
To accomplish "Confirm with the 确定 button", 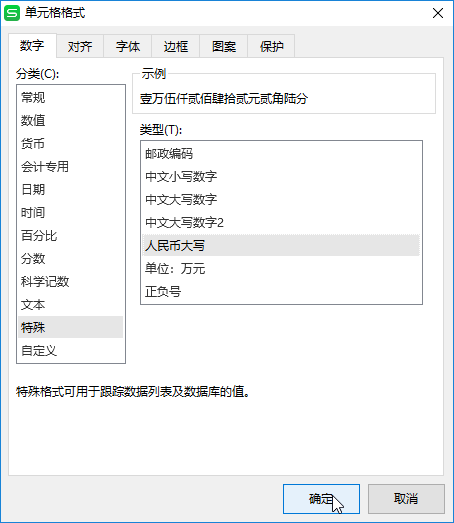I will 321,499.
